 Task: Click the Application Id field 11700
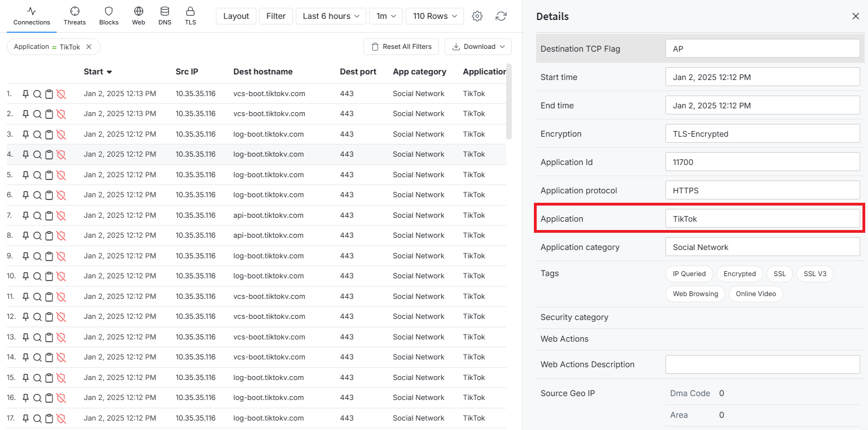tap(763, 162)
